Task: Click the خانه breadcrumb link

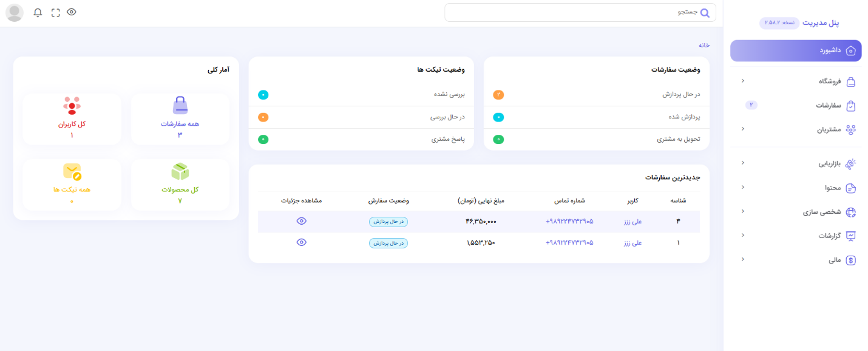Action: (704, 45)
